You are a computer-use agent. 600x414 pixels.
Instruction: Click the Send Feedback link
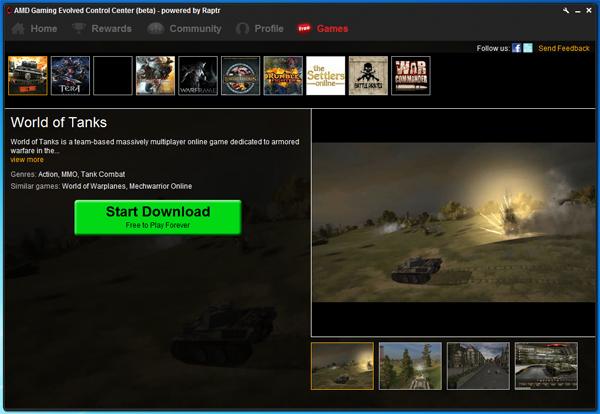[x=564, y=48]
